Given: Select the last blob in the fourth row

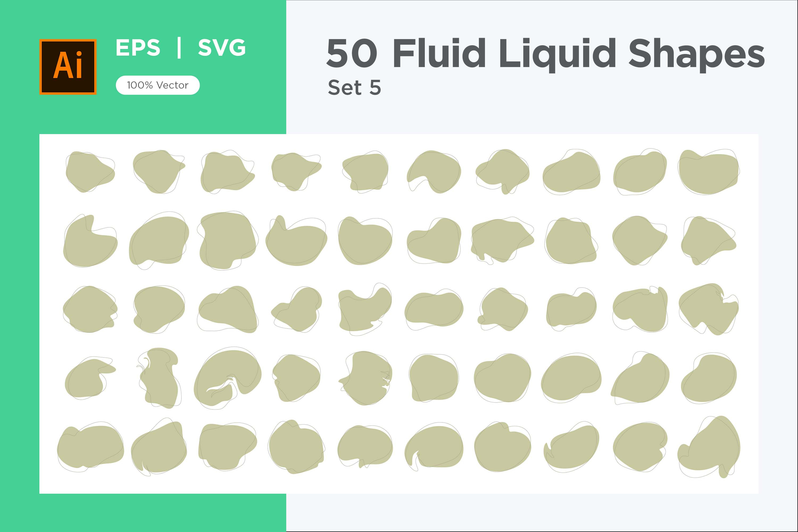Looking at the screenshot, I should pos(709,378).
